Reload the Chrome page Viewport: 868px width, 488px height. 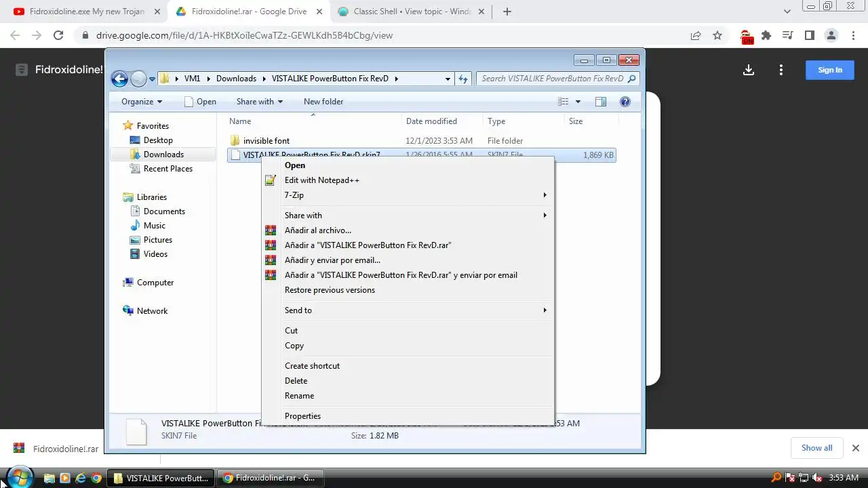coord(58,36)
